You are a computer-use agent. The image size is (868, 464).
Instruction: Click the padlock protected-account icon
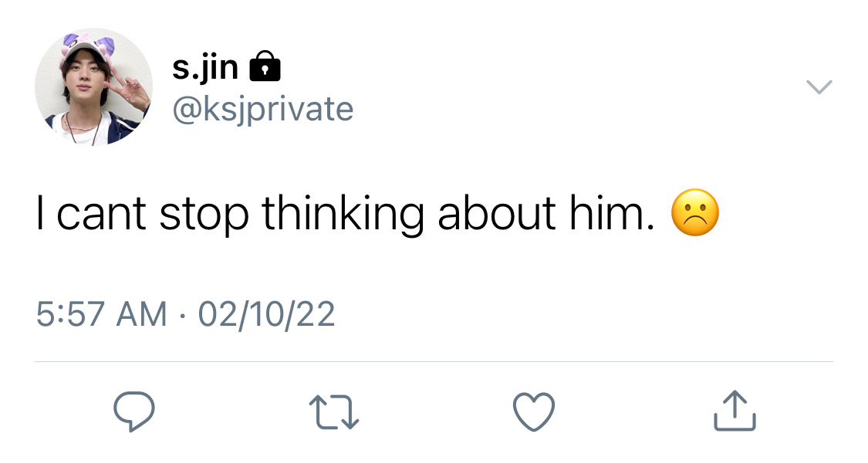[x=265, y=66]
